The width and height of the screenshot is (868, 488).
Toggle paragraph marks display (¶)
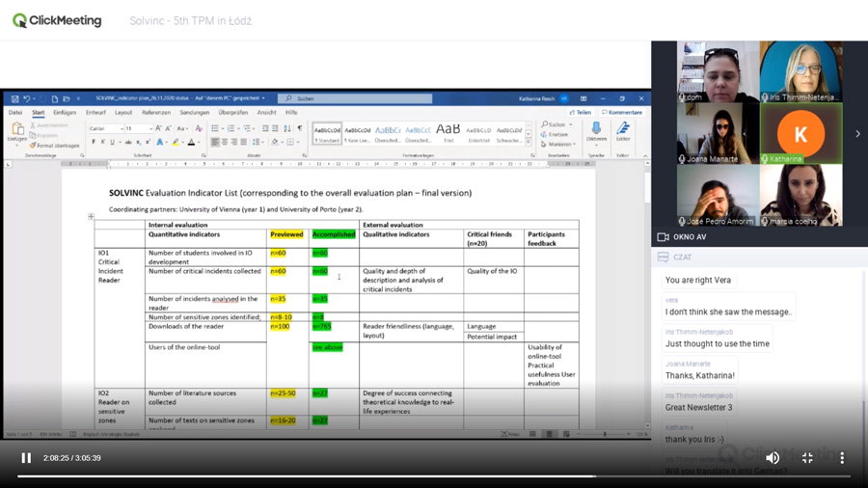300,128
